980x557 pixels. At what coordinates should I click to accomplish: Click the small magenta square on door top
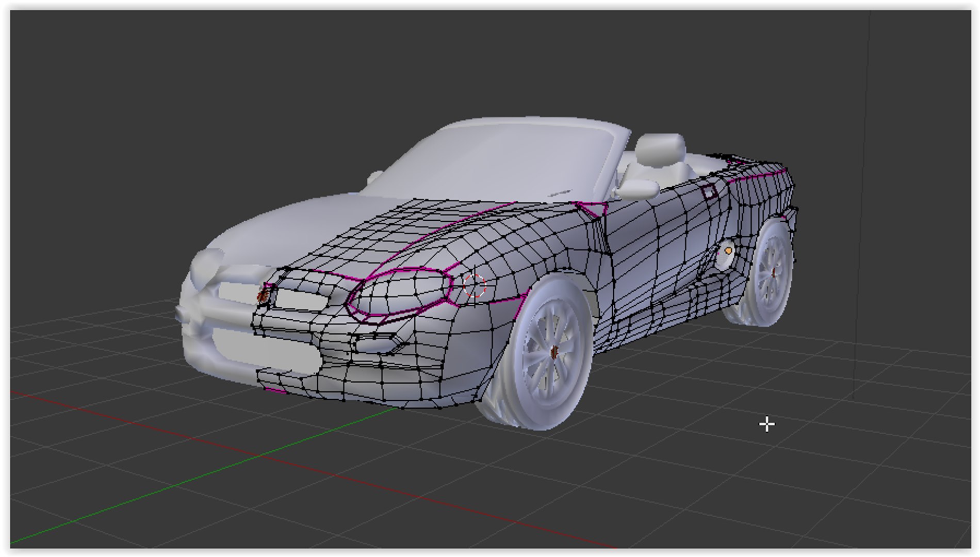(709, 192)
